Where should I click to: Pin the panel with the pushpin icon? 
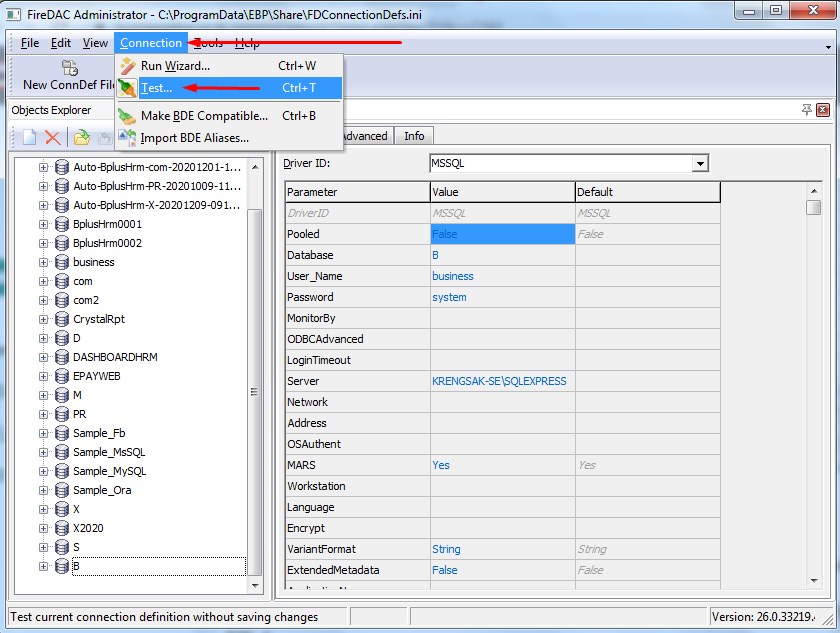[x=806, y=110]
